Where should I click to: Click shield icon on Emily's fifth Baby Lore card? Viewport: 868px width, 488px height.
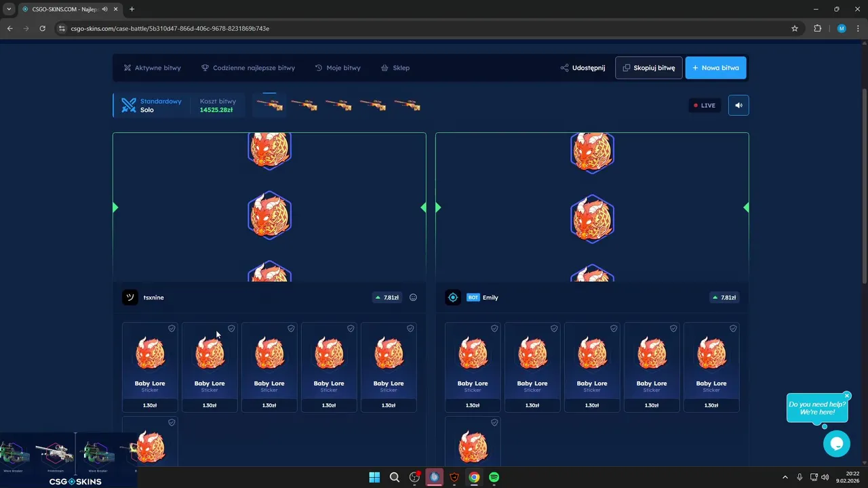point(733,329)
